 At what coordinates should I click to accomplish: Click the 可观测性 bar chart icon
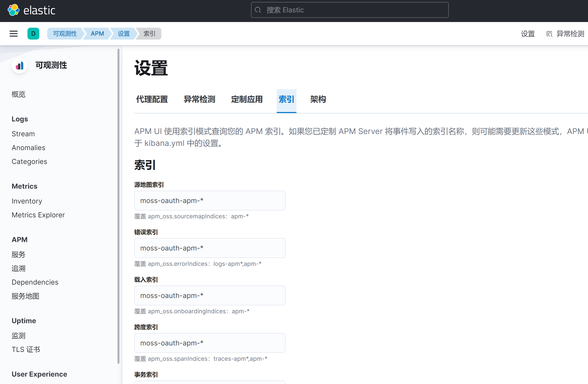[19, 66]
